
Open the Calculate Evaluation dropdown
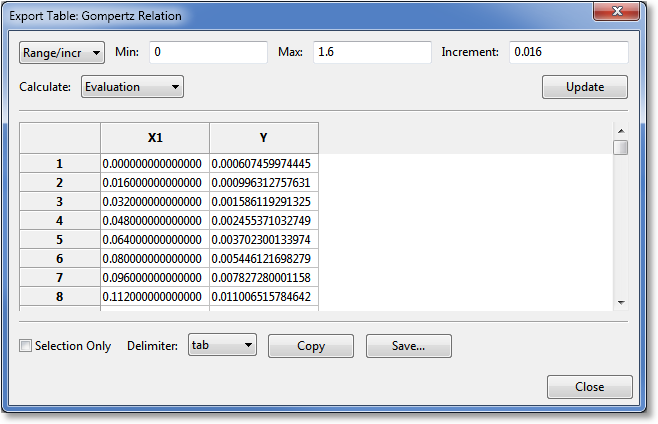[132, 87]
